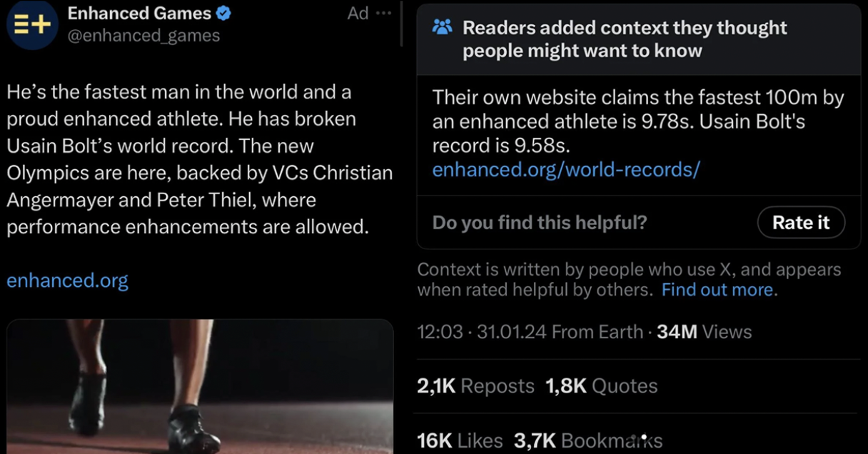Open the Enhanced Games profile avatar
This screenshot has width=868, height=454.
[x=32, y=24]
